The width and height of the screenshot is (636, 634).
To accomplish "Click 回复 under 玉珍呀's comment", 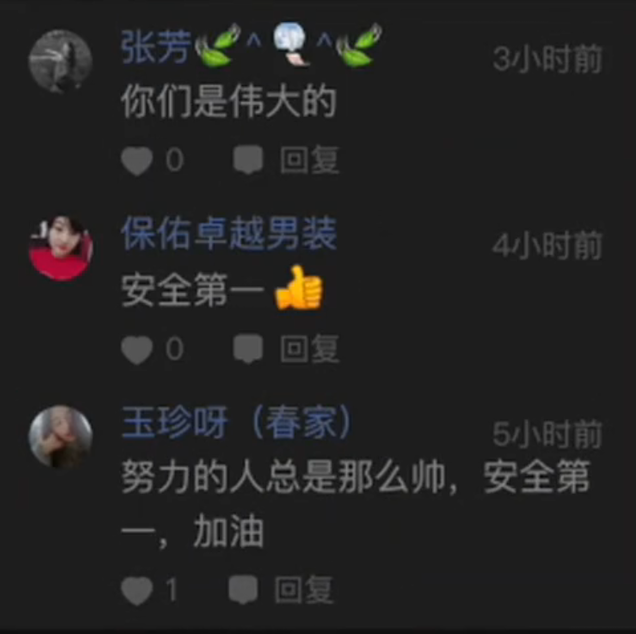I will (x=304, y=589).
